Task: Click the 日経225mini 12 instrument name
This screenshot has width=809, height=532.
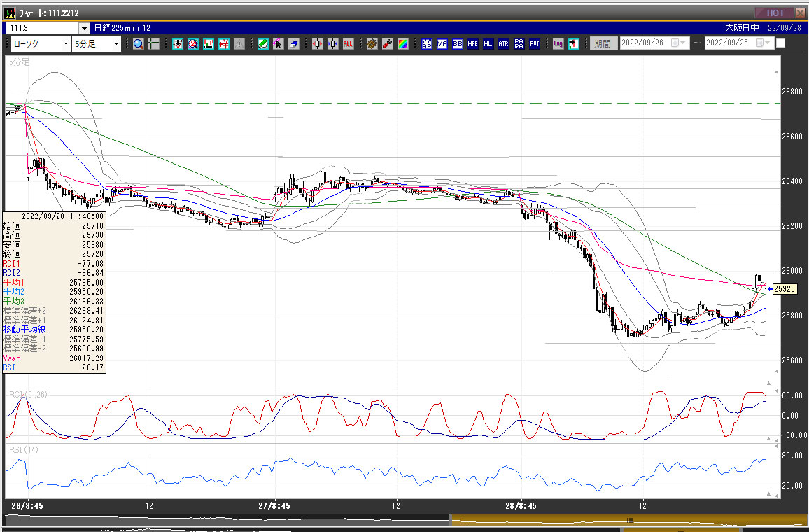Action: tap(122, 29)
